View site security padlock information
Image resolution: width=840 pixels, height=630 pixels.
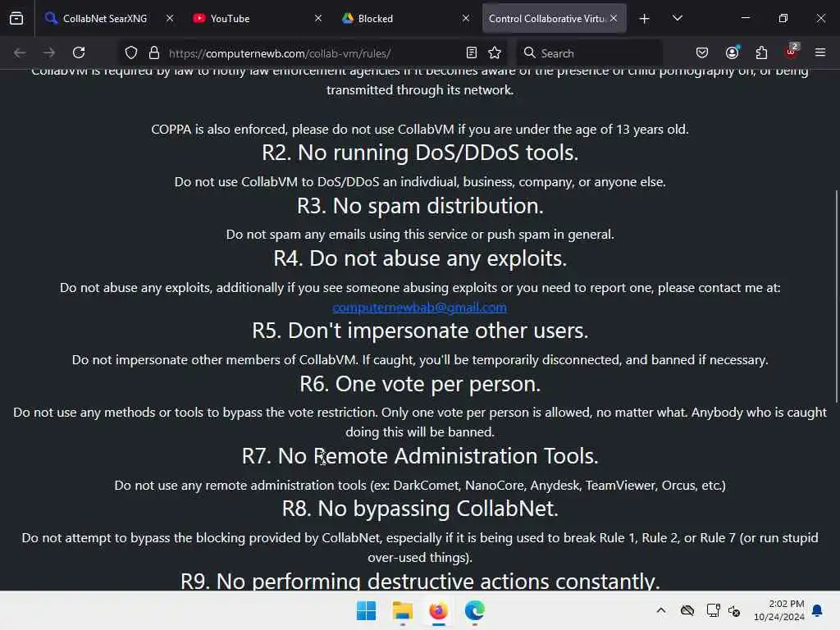pyautogui.click(x=154, y=52)
